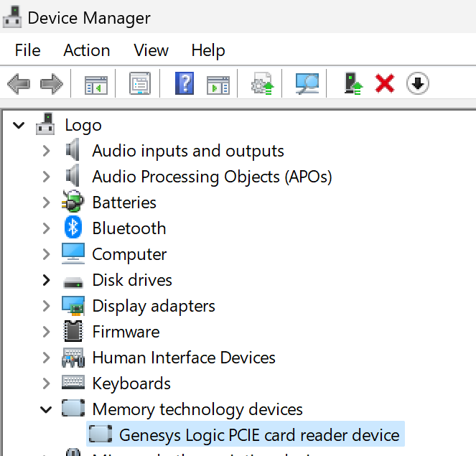Go forward with the right arrow toolbar button

point(52,83)
